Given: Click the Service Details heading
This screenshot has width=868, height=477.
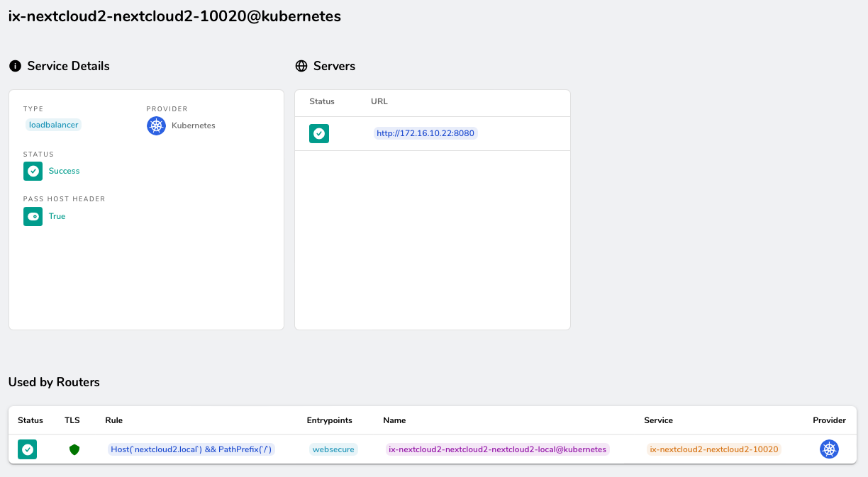Looking at the screenshot, I should [68, 66].
